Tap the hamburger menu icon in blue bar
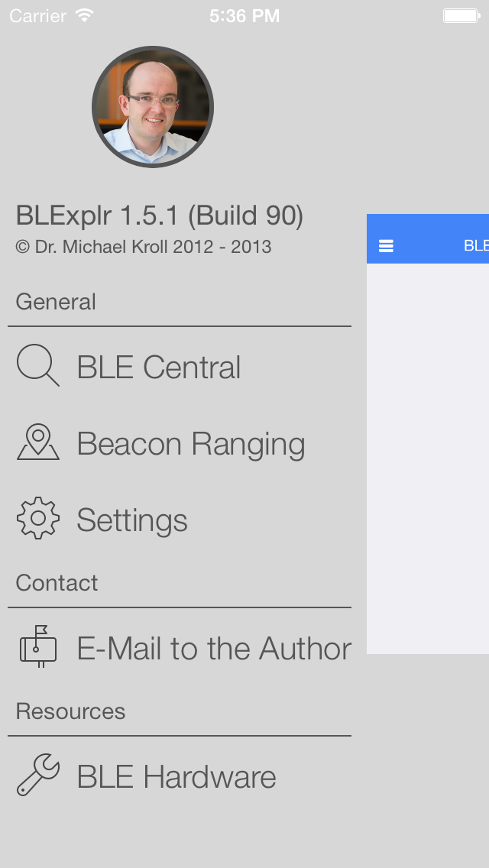This screenshot has height=868, width=489. point(386,246)
